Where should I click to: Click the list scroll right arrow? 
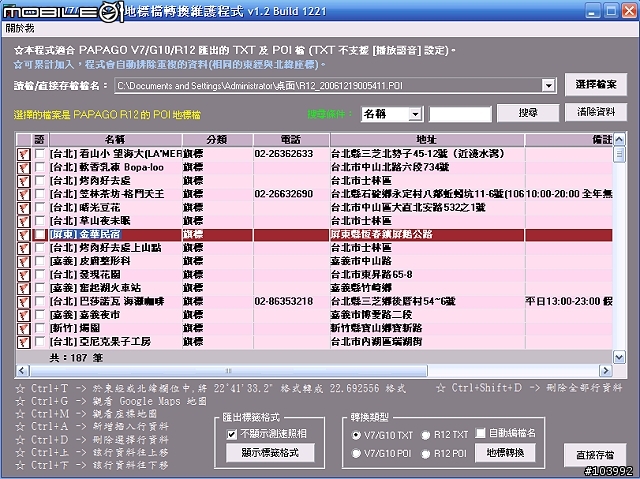point(606,371)
